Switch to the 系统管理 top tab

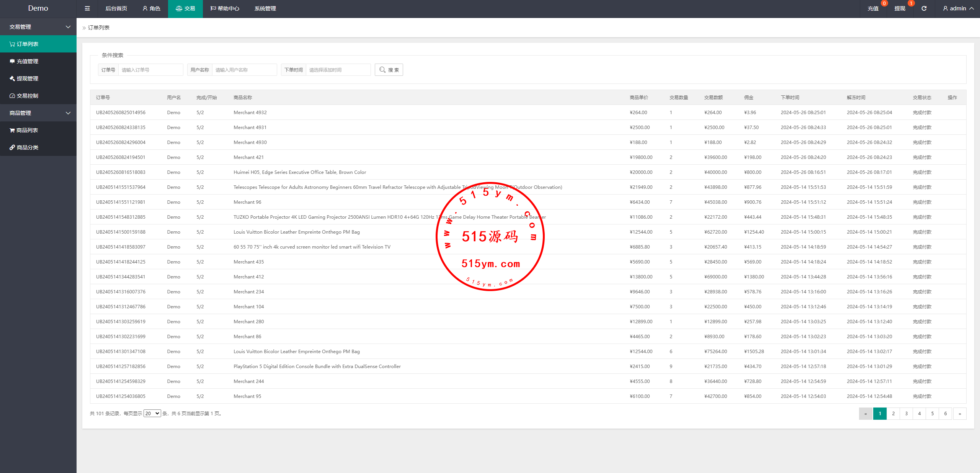[x=265, y=8]
